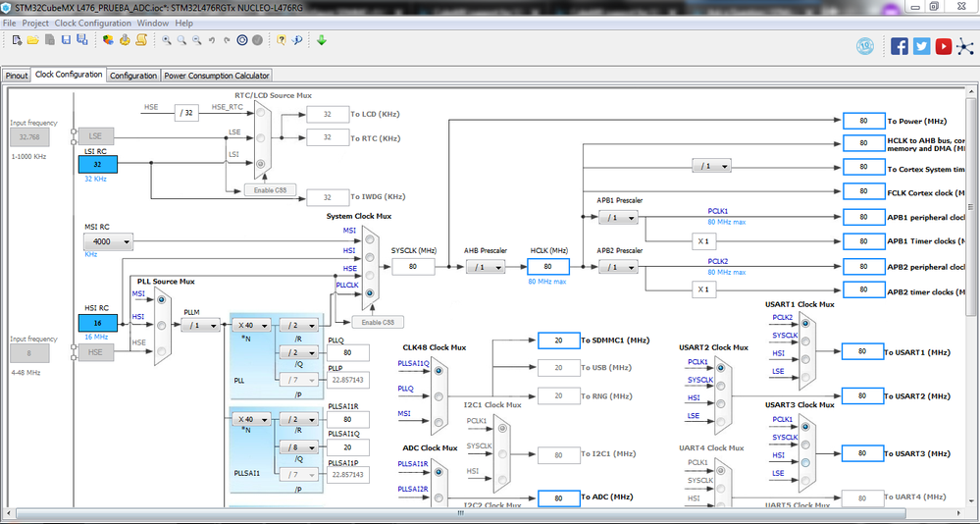Open the MSI RC 4000 dropdown

(108, 241)
